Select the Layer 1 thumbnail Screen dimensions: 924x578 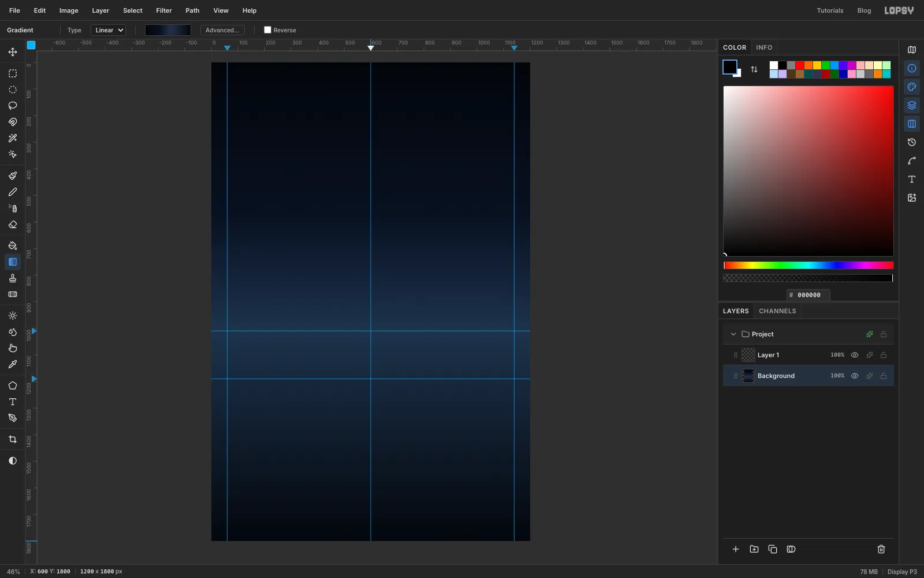click(748, 355)
